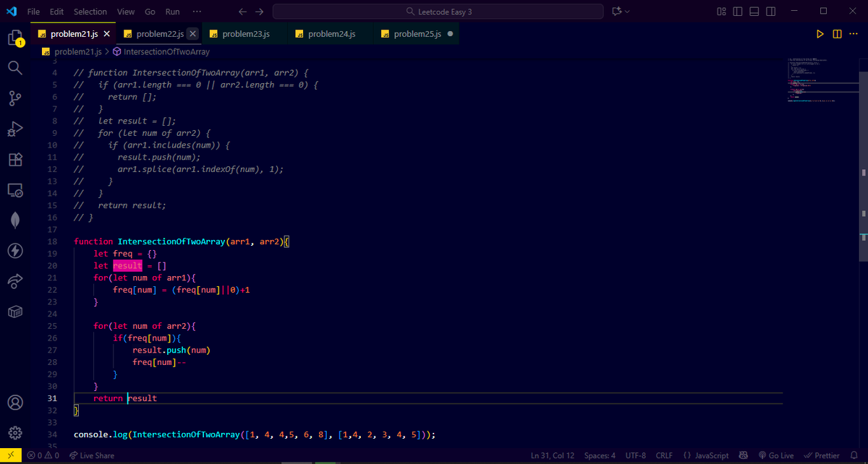Open the File menu

pyautogui.click(x=33, y=12)
